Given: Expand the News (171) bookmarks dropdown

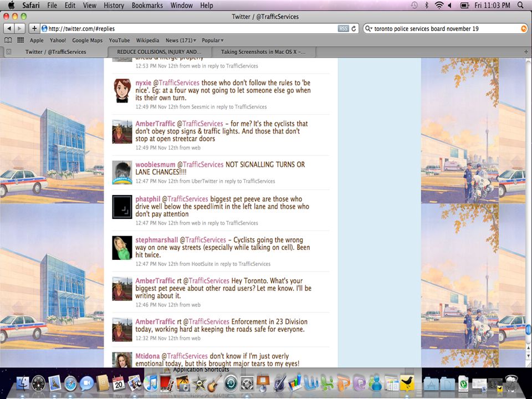Looking at the screenshot, I should (181, 40).
